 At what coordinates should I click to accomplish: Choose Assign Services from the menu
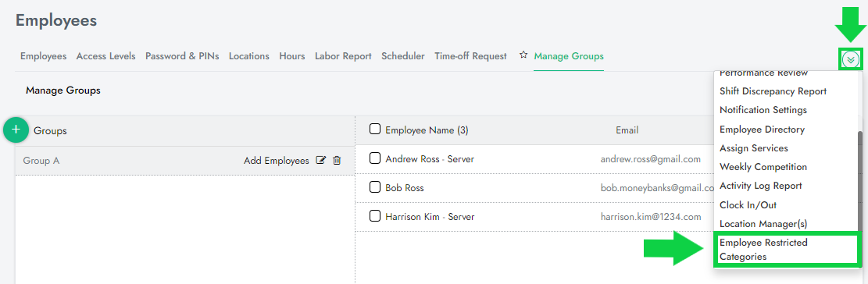point(753,148)
